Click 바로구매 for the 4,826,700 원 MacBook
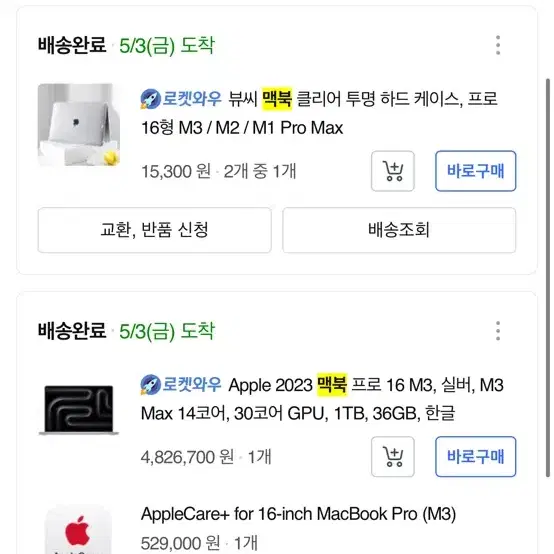Viewport: 554px width, 554px height. [476, 456]
